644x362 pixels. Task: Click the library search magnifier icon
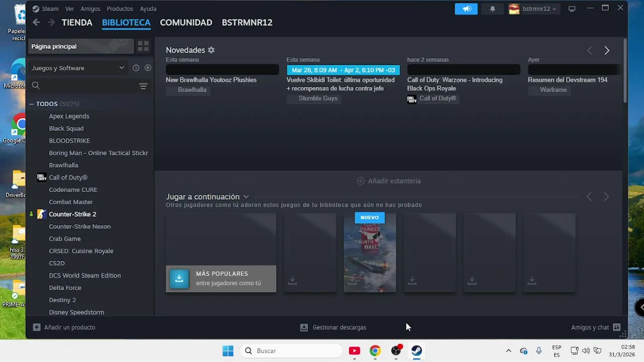point(36,85)
